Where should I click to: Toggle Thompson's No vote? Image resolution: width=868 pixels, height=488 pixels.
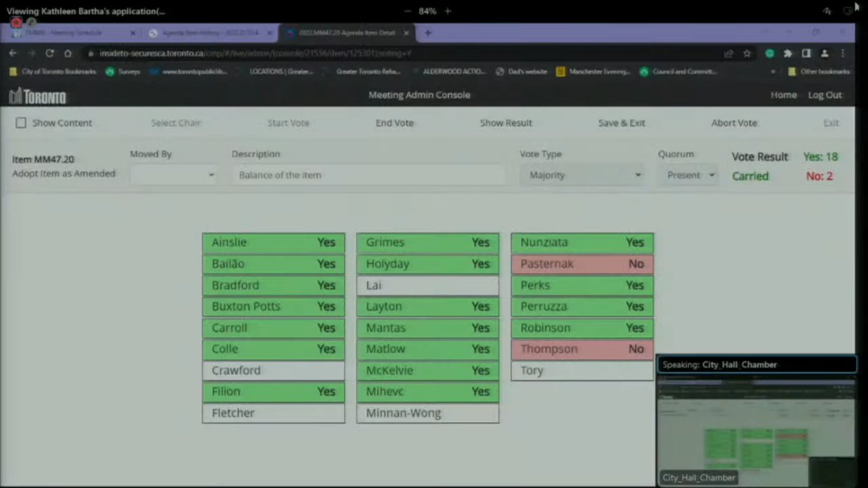pos(582,349)
